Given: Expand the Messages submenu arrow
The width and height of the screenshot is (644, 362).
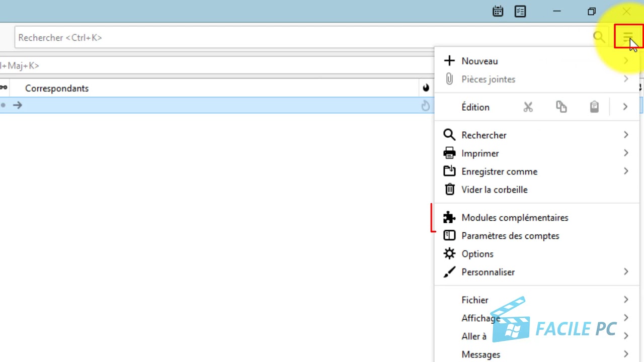Looking at the screenshot, I should click(x=626, y=354).
